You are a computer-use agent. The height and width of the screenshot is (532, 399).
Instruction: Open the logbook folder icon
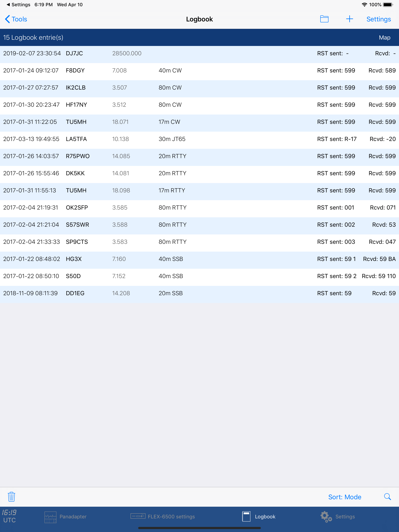pos(324,19)
